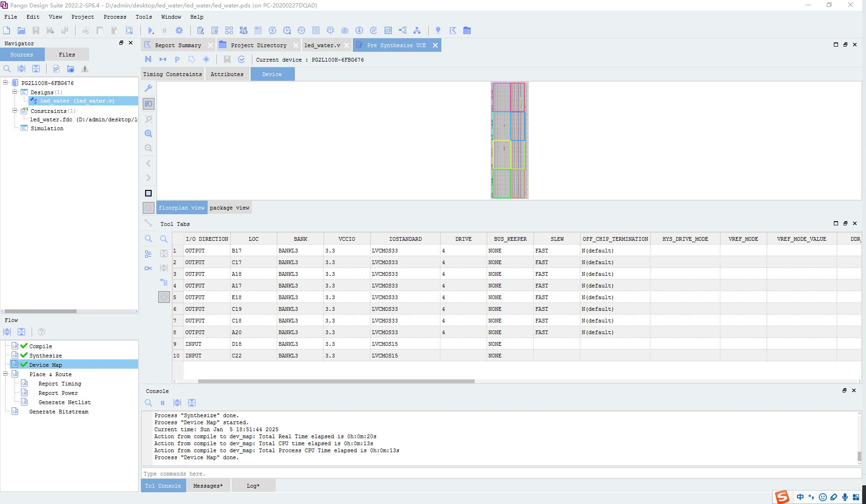Click the device floorplan thumbnail
The width and height of the screenshot is (866, 504).
(x=510, y=140)
